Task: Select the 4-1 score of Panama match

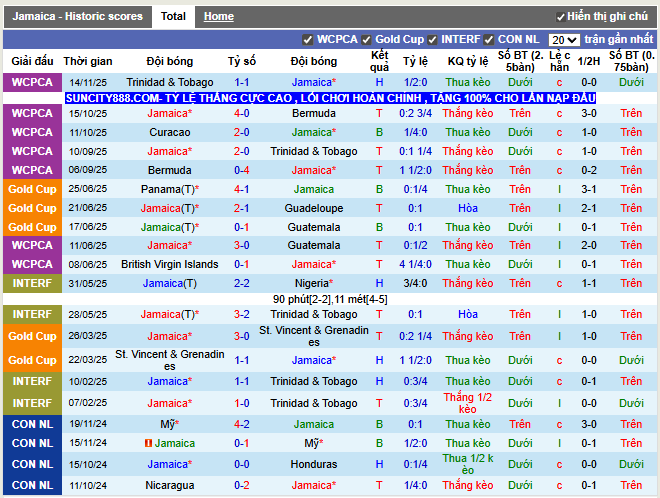Action: pyautogui.click(x=242, y=189)
